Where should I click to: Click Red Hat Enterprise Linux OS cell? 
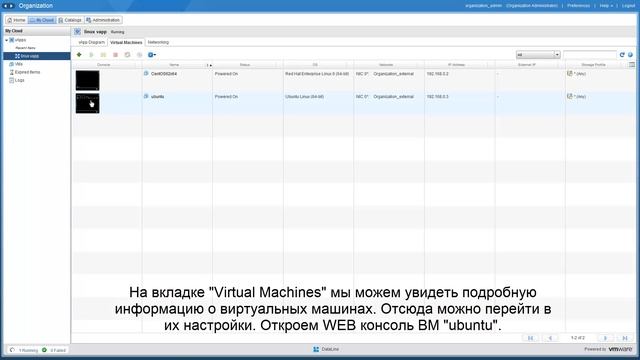coord(317,74)
